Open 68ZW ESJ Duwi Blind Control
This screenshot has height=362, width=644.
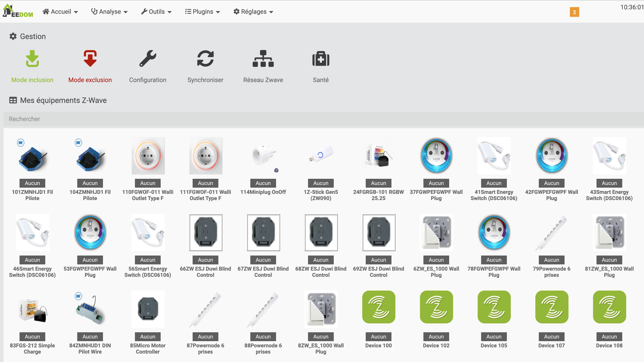[321, 232]
